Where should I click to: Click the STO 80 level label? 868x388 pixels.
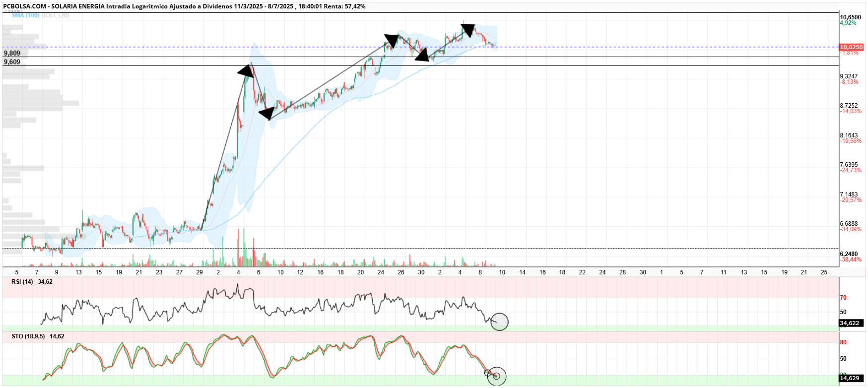[x=843, y=342]
